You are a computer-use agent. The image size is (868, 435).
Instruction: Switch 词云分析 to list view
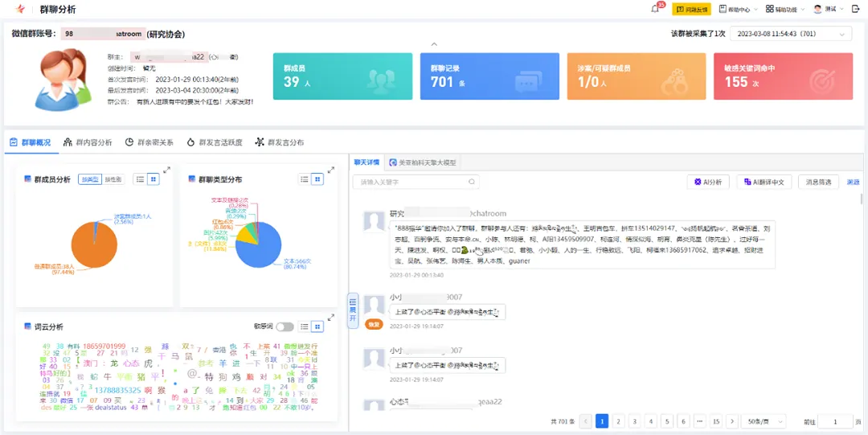click(x=304, y=327)
